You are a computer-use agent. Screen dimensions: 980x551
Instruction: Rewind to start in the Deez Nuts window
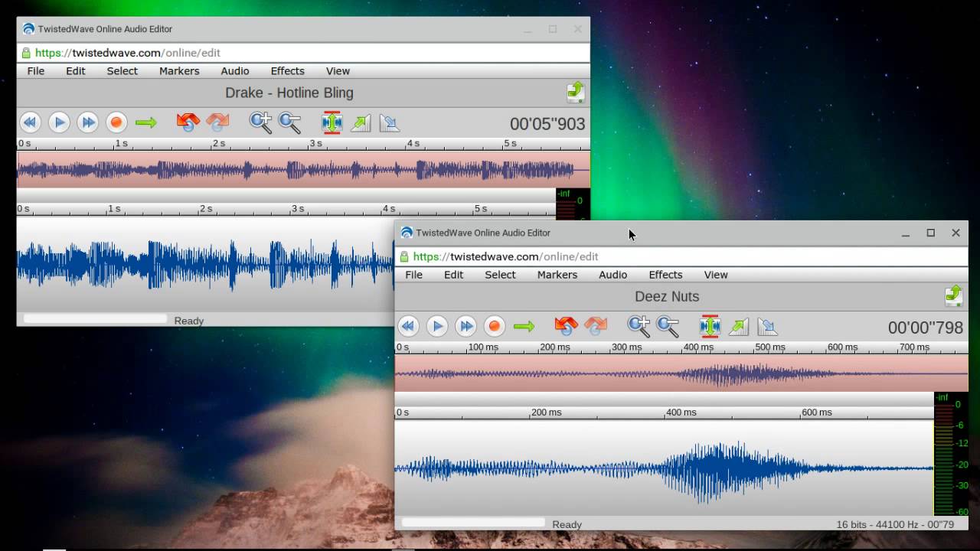408,327
